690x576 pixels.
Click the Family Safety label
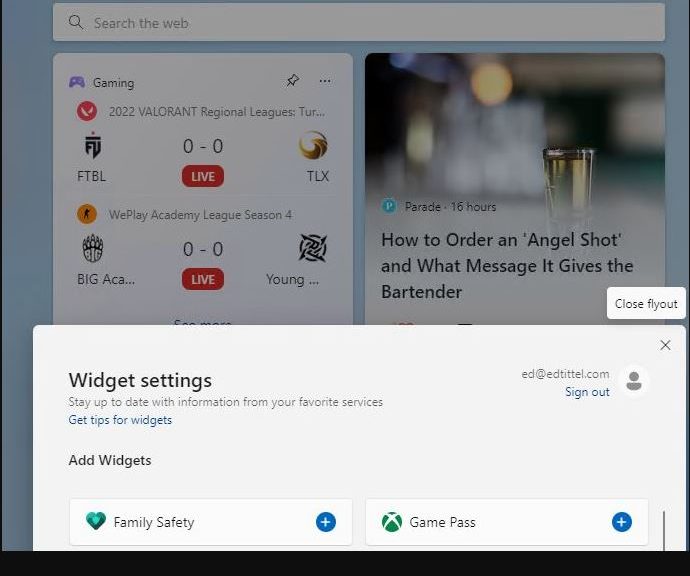click(154, 522)
